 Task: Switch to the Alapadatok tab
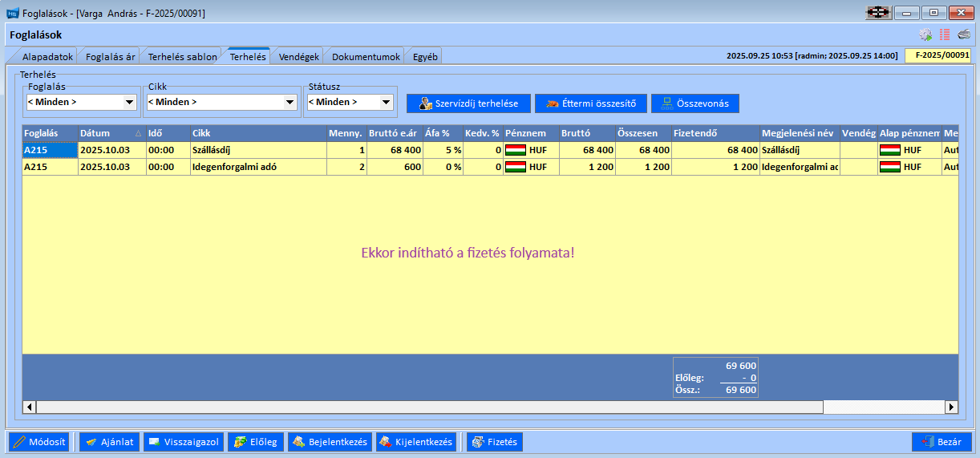[x=47, y=57]
